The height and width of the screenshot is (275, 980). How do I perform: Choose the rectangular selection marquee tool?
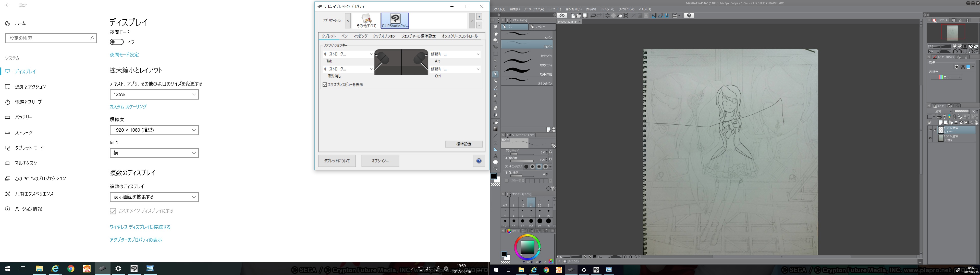pyautogui.click(x=495, y=54)
